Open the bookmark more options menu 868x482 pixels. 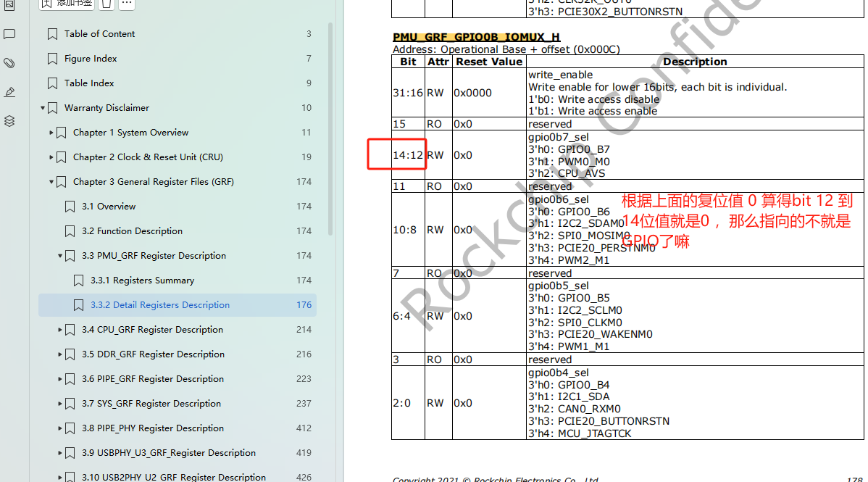click(x=127, y=4)
